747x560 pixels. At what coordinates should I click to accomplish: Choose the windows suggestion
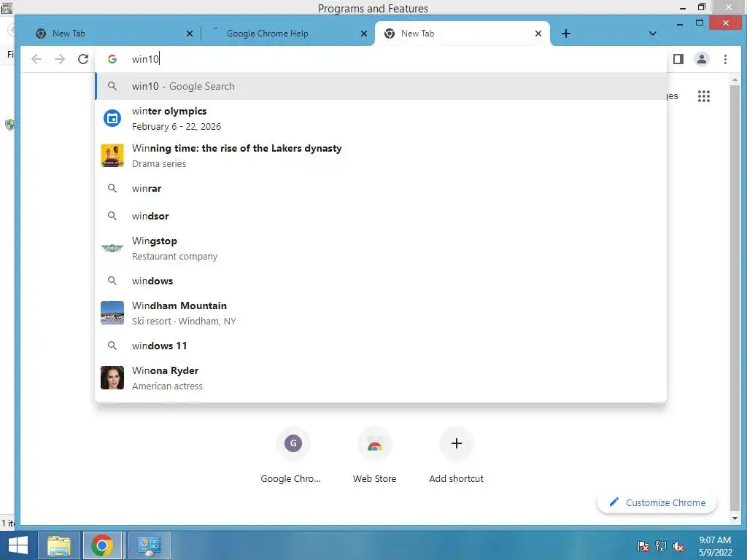click(x=381, y=281)
